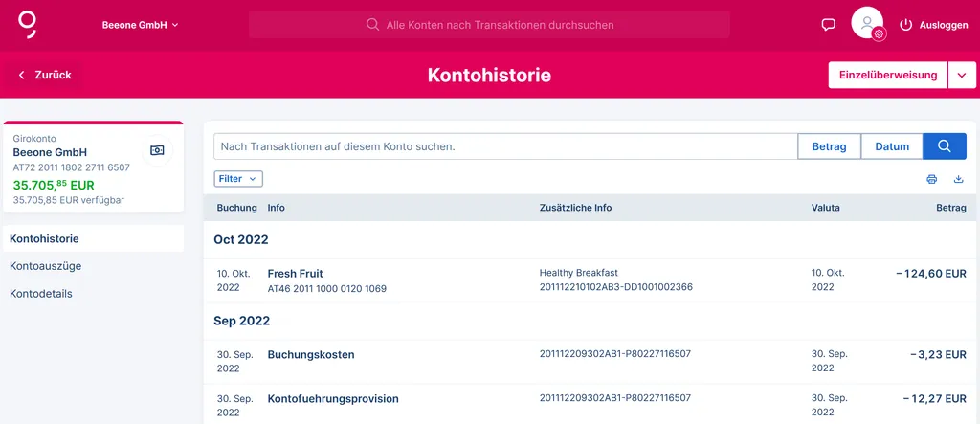Open the Kontofuehrungsprovision transaction
The width and height of the screenshot is (980, 424).
[x=591, y=405]
